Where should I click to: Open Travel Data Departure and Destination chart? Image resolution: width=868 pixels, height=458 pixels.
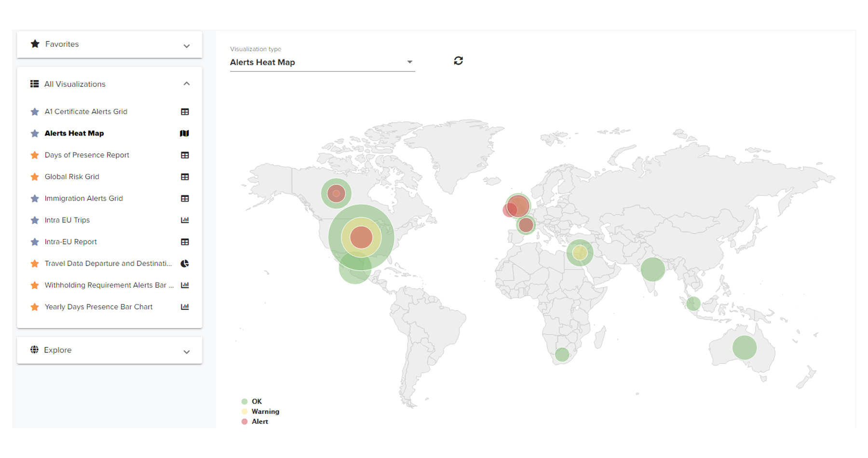pyautogui.click(x=108, y=264)
